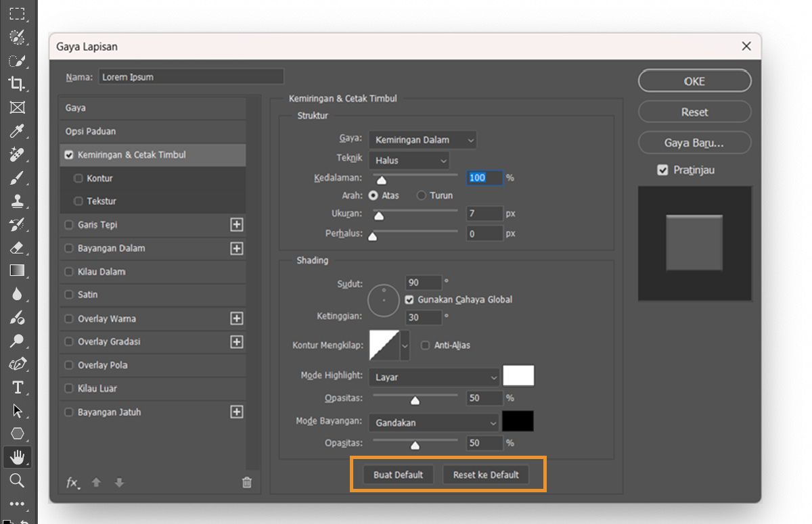Select the Crop tool

click(x=17, y=82)
